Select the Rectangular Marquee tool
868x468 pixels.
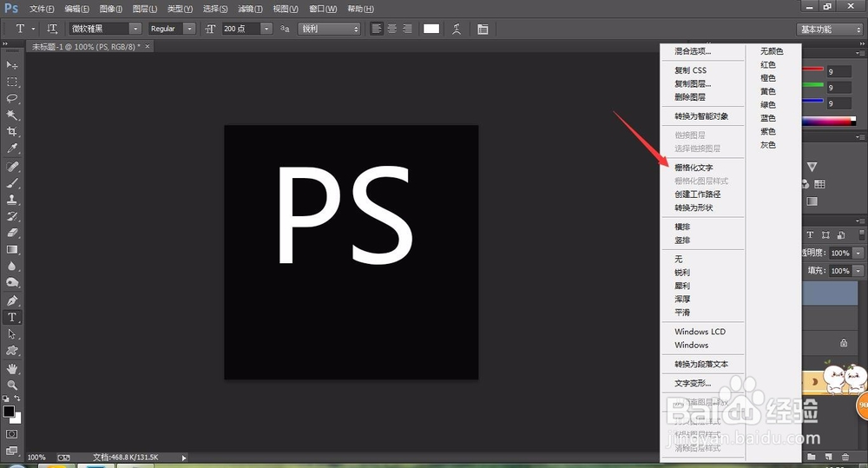(x=11, y=82)
